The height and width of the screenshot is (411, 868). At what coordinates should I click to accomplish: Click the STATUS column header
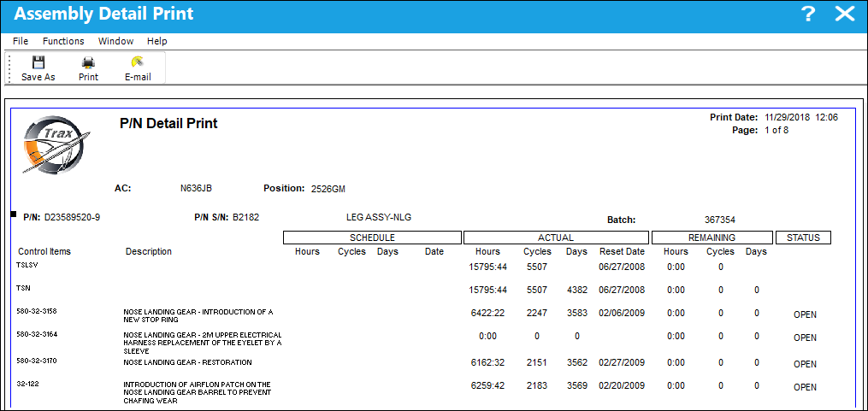(803, 238)
